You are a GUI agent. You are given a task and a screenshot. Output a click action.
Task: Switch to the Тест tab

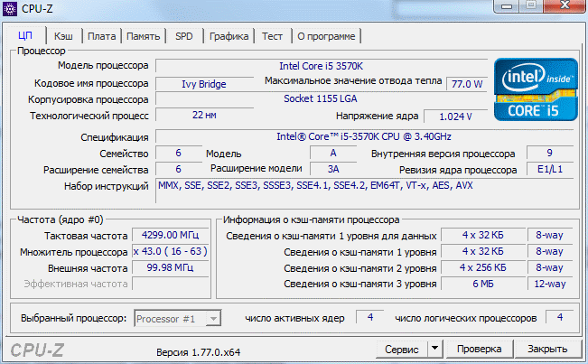(273, 36)
